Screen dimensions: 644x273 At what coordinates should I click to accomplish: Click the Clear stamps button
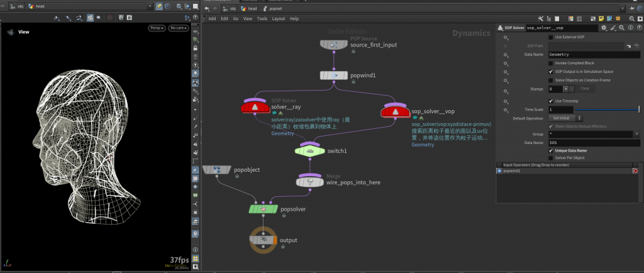coord(584,89)
